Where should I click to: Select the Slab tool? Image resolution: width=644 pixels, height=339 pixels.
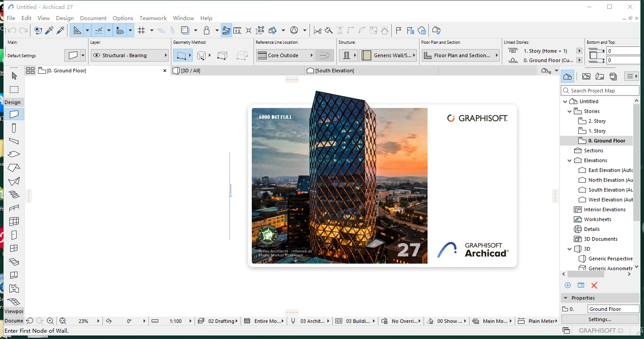point(14,155)
